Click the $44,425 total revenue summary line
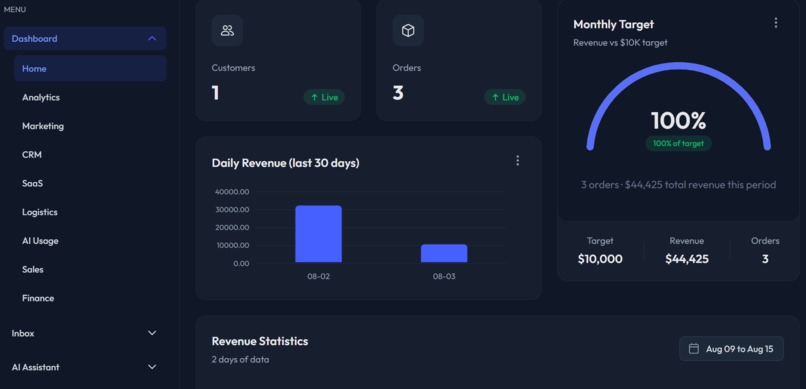Image resolution: width=806 pixels, height=389 pixels. [x=679, y=184]
